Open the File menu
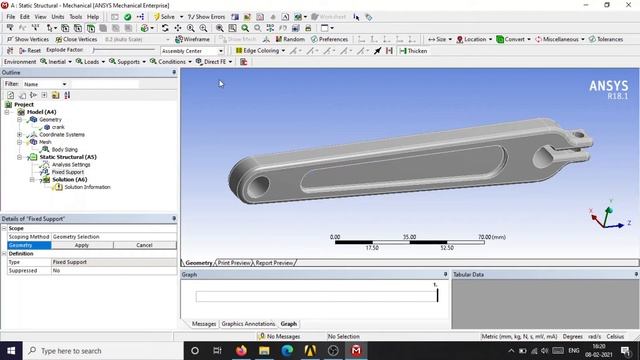 (11, 17)
